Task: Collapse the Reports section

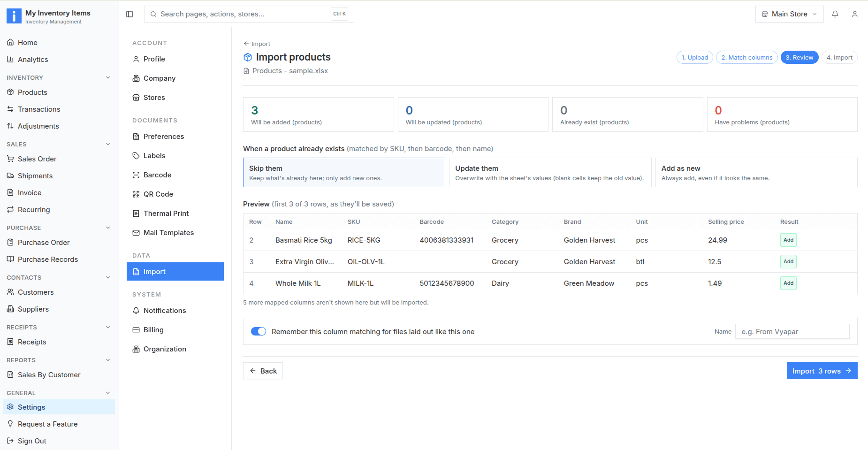Action: click(x=108, y=360)
